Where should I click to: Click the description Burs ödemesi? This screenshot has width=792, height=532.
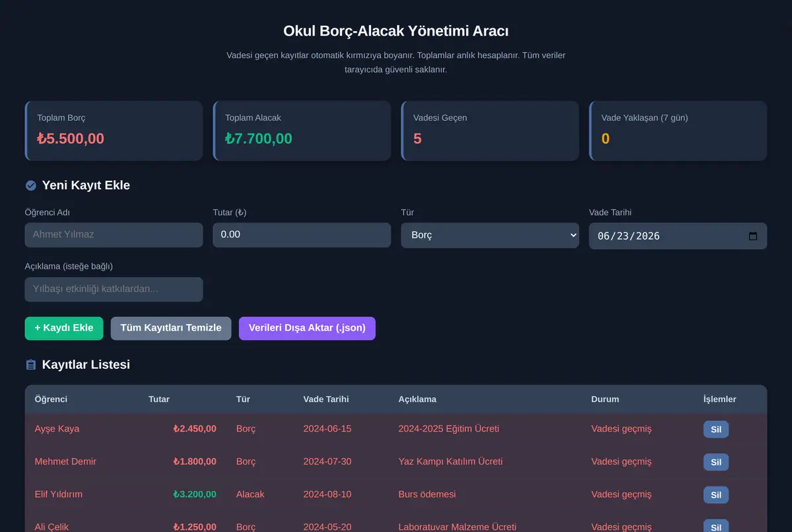(x=427, y=494)
